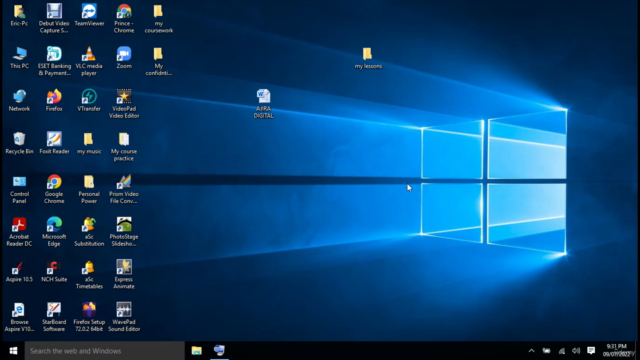The image size is (640, 360).
Task: Select the AJIRA DIGITAL Word document
Action: pos(263,104)
